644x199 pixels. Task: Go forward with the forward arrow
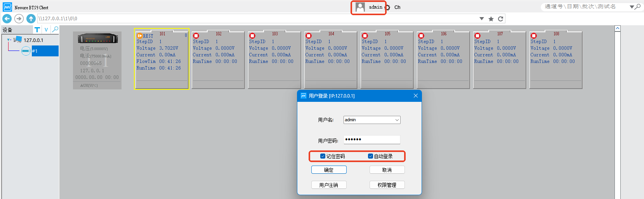click(19, 18)
